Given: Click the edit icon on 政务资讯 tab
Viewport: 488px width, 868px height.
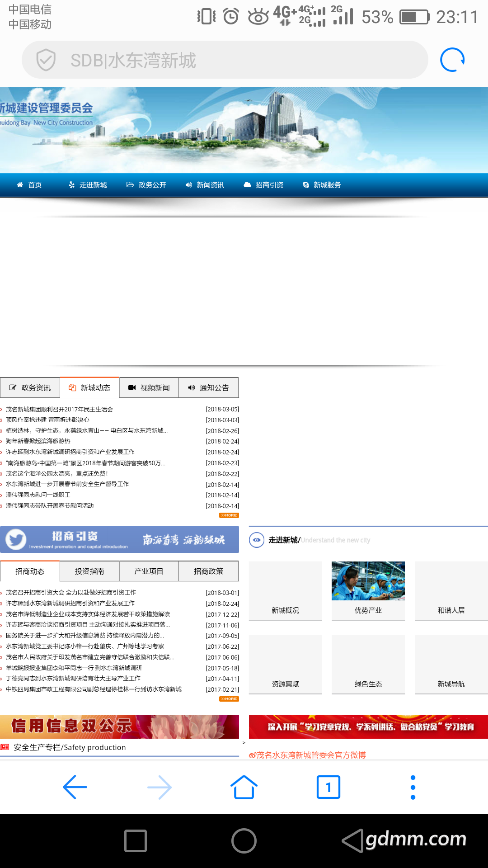Looking at the screenshot, I should [13, 387].
